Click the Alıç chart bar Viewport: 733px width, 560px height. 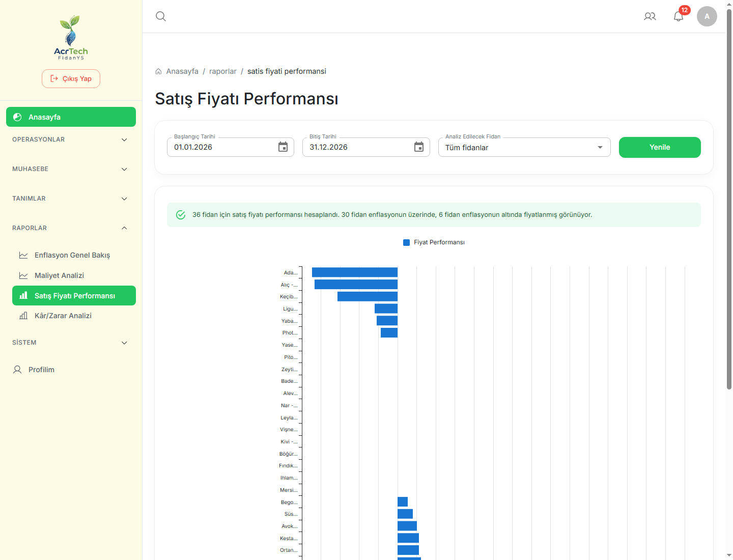pyautogui.click(x=356, y=285)
